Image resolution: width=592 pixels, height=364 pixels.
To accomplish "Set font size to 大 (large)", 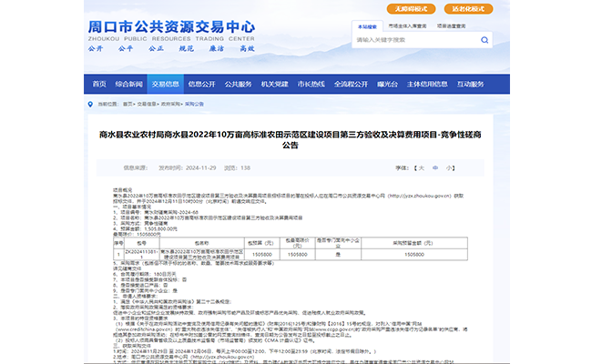I will pos(421,167).
